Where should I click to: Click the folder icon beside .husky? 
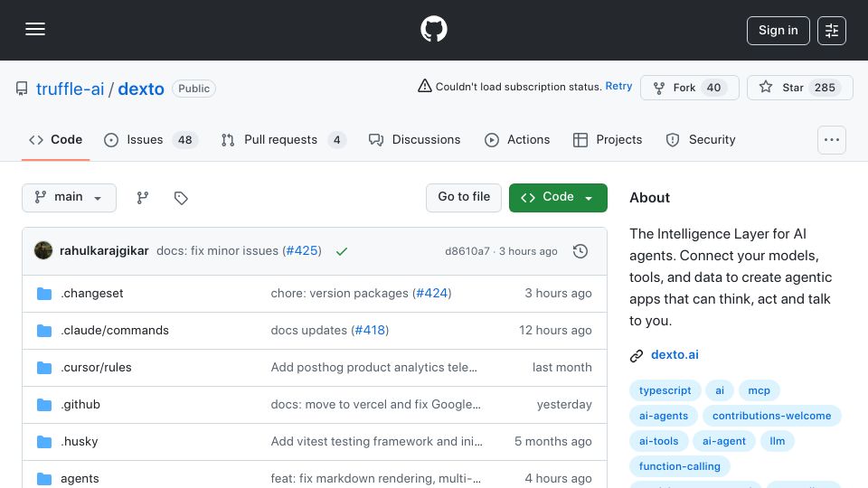pyautogui.click(x=44, y=442)
